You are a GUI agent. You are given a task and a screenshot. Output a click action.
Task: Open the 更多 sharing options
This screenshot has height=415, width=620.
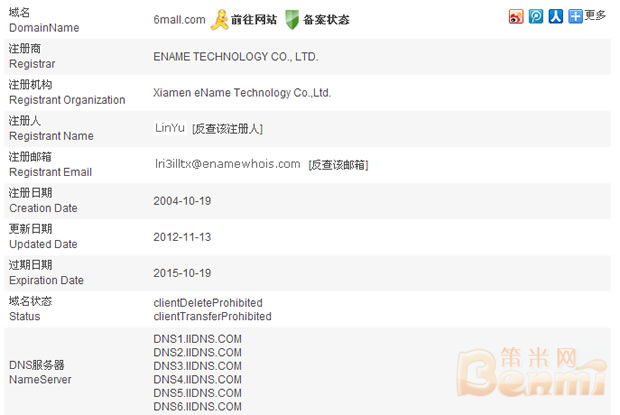pos(595,16)
